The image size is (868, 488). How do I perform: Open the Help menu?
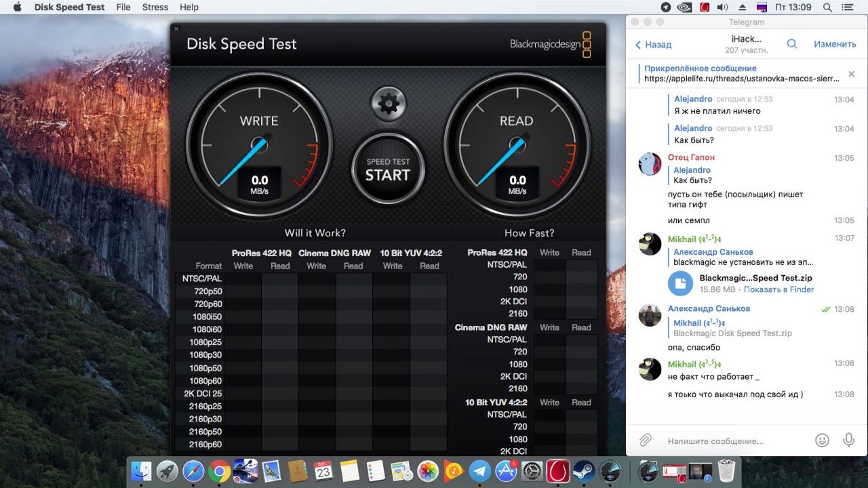[189, 7]
